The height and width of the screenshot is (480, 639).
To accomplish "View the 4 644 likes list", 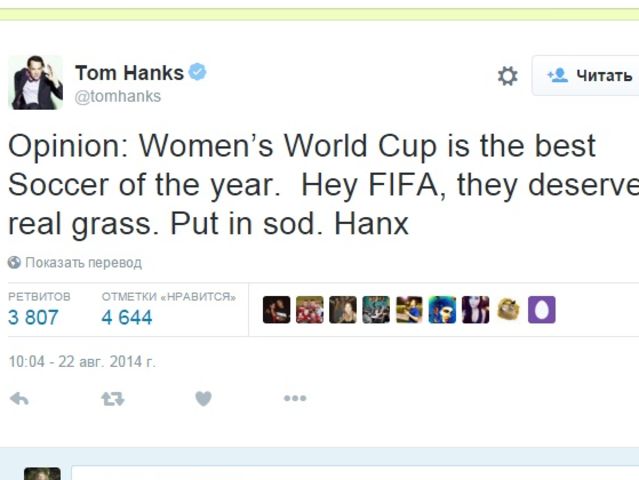I will coord(127,317).
